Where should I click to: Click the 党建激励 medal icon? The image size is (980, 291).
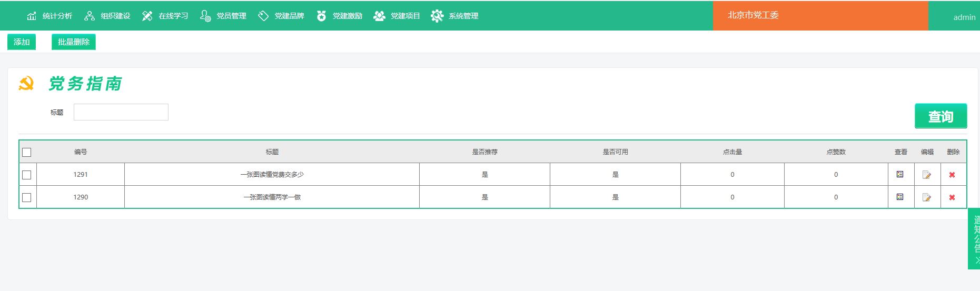point(321,16)
